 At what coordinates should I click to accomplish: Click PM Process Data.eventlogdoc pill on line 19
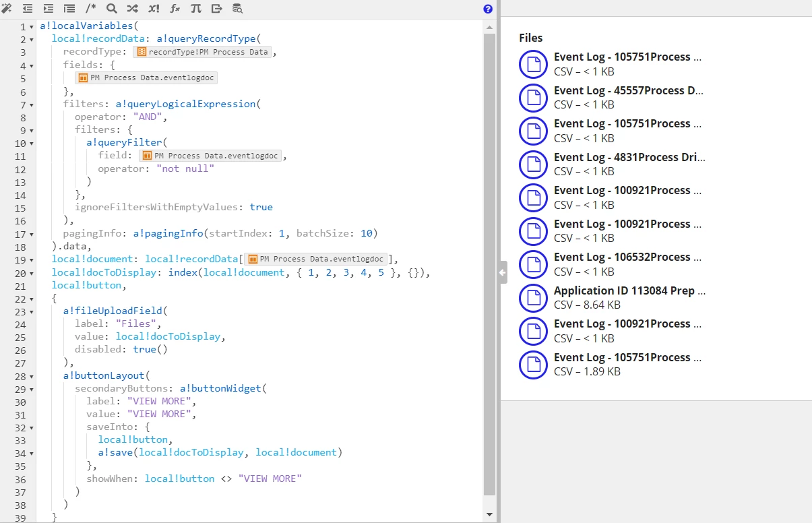pos(315,259)
